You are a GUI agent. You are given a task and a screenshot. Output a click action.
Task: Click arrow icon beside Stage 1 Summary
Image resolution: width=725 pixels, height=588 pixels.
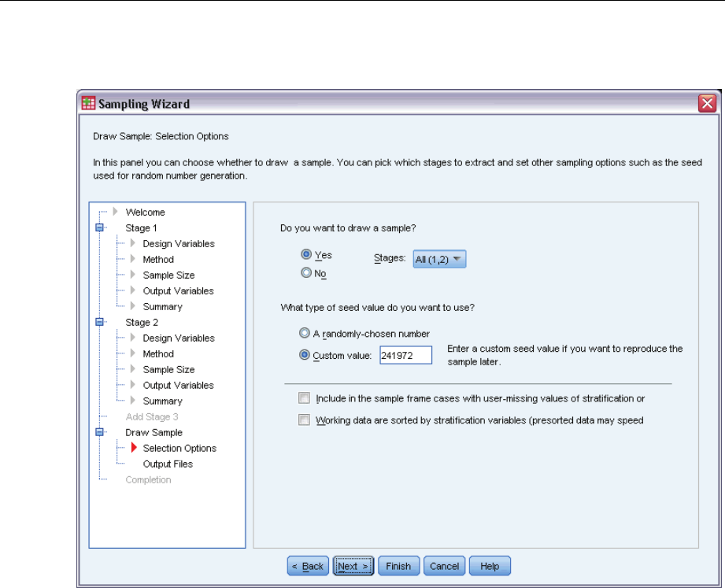pyautogui.click(x=133, y=306)
